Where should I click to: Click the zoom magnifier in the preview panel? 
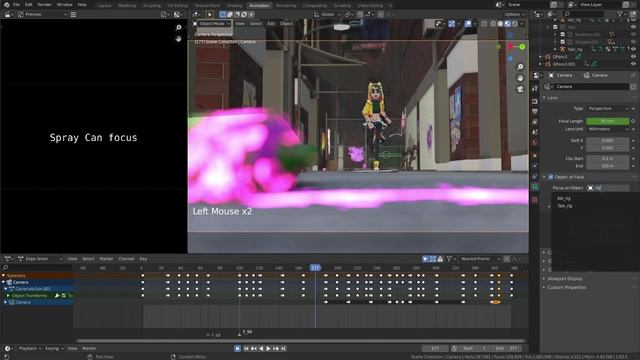click(x=178, y=28)
